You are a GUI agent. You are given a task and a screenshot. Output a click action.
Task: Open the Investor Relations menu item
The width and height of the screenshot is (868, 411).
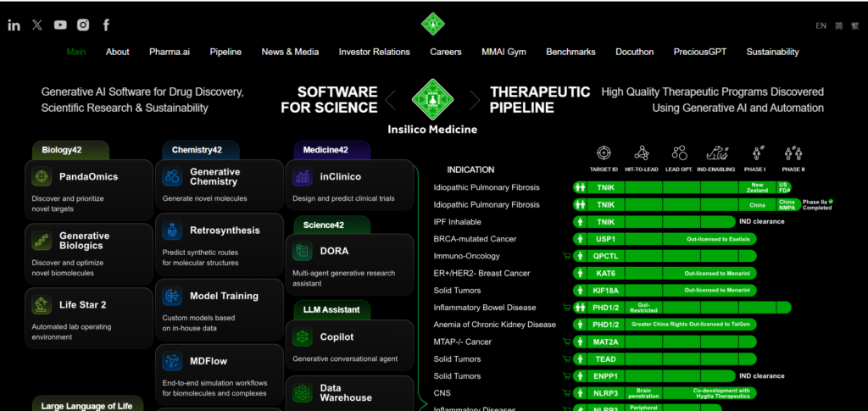pyautogui.click(x=374, y=52)
